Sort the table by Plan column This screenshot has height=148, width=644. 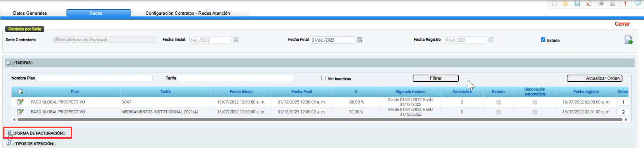(75, 92)
